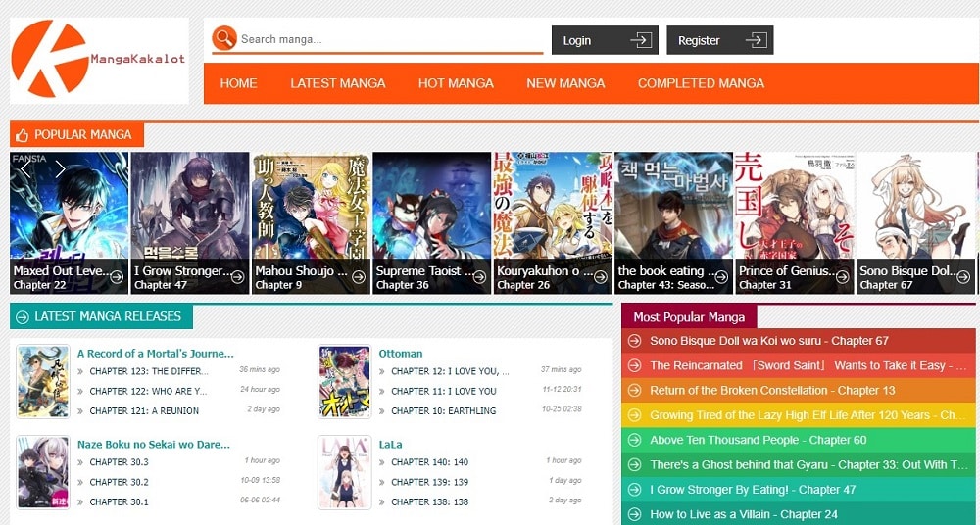Click arrow icon for Broken Constellation row
980x525 pixels.
(634, 391)
